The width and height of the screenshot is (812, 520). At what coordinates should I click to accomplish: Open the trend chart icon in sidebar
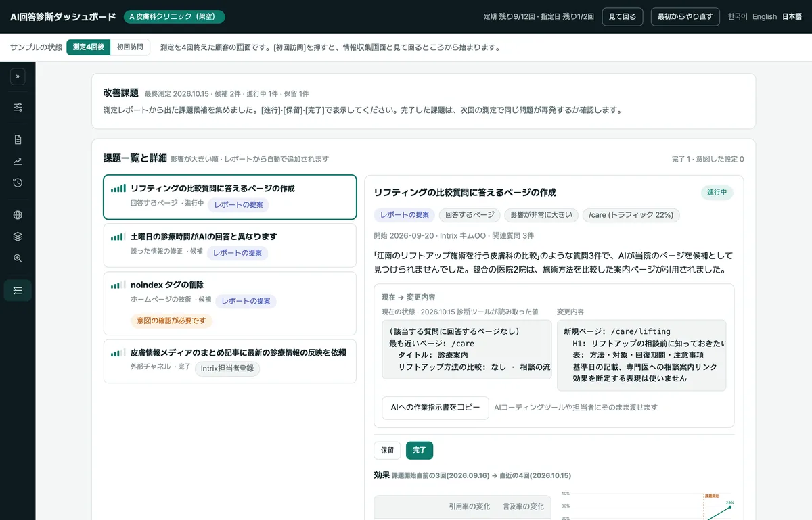click(18, 162)
